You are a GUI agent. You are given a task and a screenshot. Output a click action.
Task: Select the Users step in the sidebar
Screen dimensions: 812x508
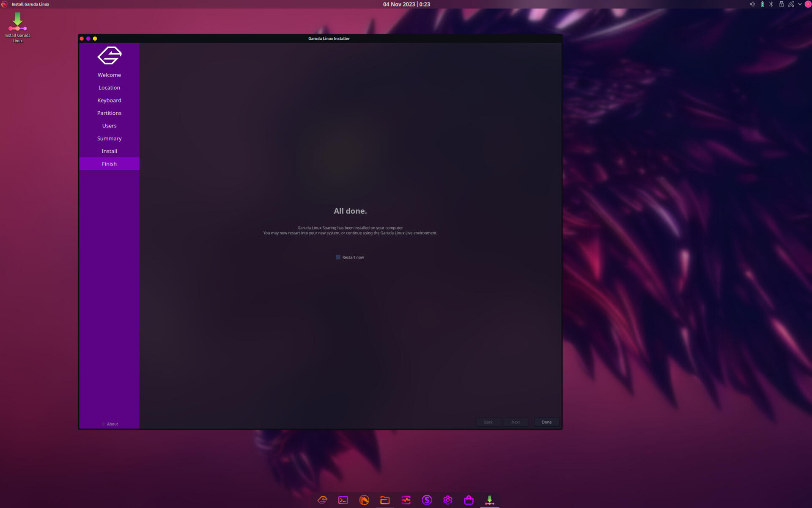109,126
